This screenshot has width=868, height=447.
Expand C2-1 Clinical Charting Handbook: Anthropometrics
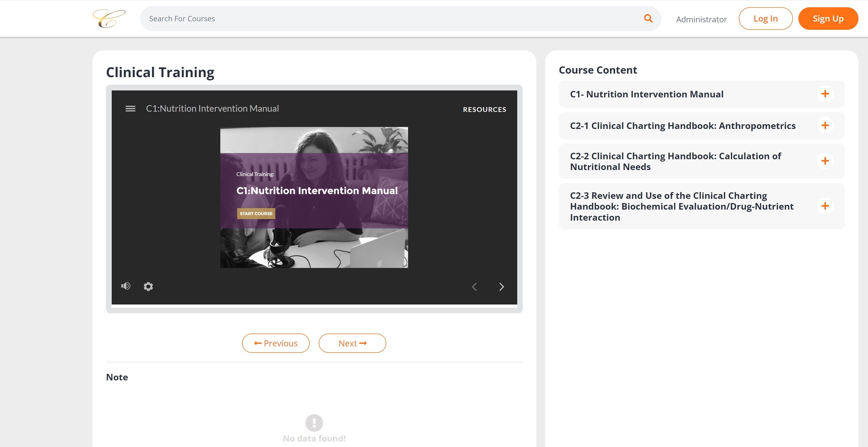pos(825,125)
